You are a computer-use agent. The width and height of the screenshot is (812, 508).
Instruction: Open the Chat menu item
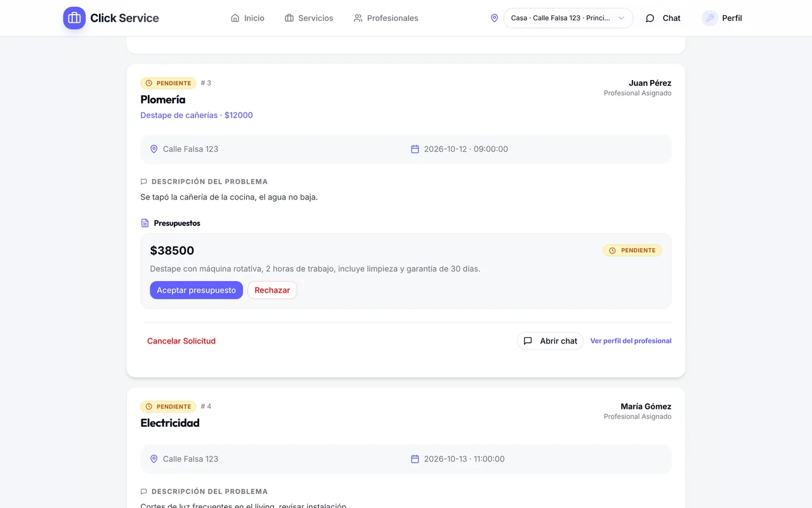pos(663,18)
